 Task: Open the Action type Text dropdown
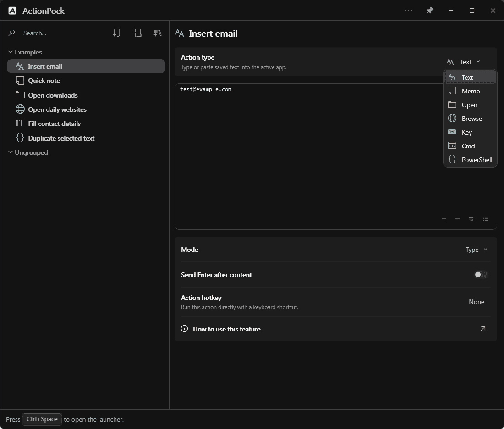[x=464, y=62]
